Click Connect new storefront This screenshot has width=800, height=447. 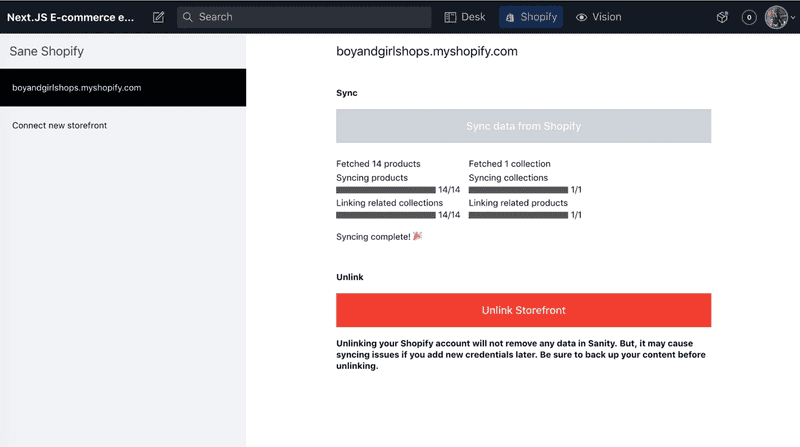click(60, 126)
